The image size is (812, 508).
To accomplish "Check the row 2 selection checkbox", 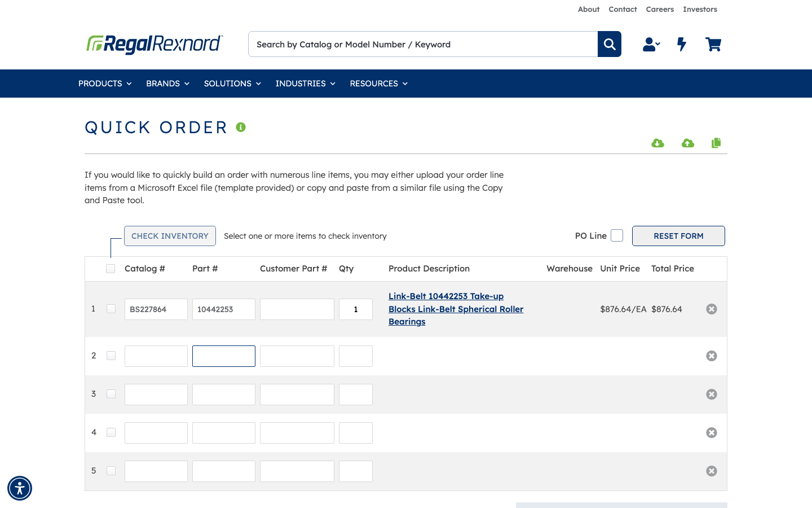I will pyautogui.click(x=111, y=356).
